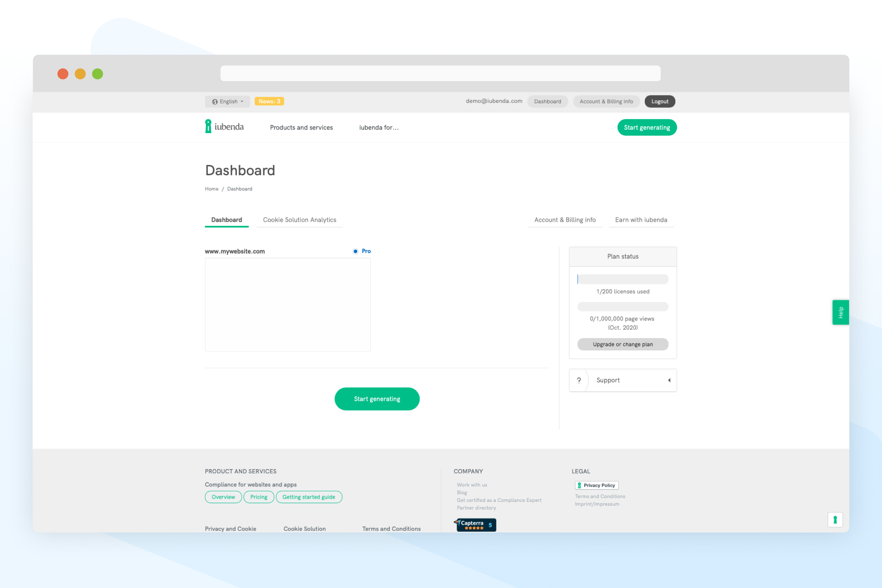Select the Dashboard tab

point(226,220)
